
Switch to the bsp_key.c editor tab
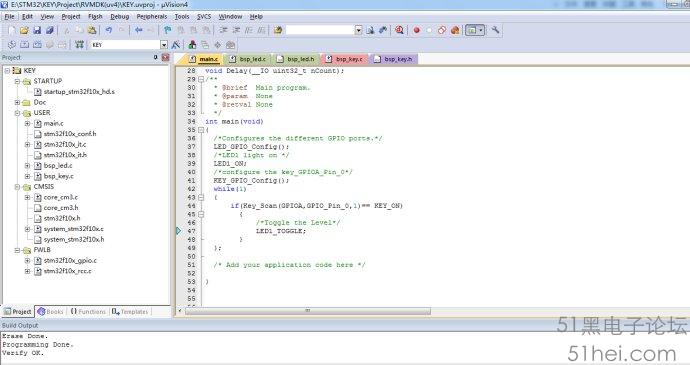click(345, 59)
